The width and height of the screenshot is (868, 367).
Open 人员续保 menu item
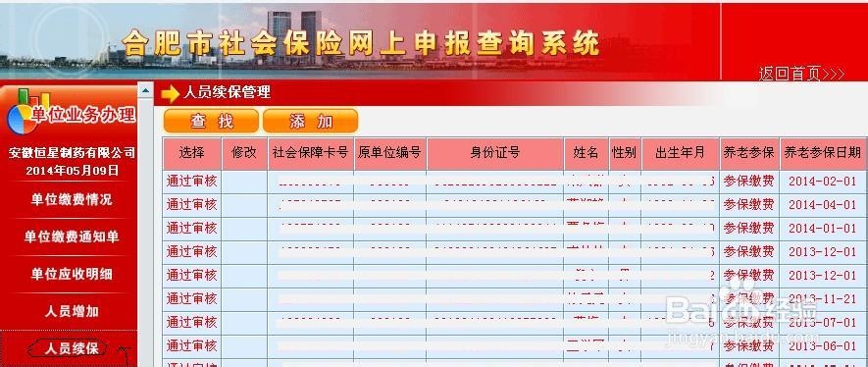(71, 348)
